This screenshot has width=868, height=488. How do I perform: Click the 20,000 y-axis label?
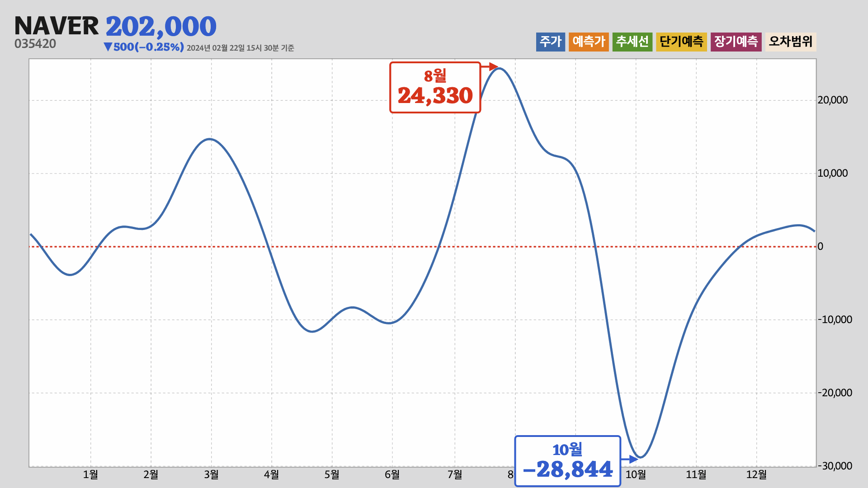(833, 100)
